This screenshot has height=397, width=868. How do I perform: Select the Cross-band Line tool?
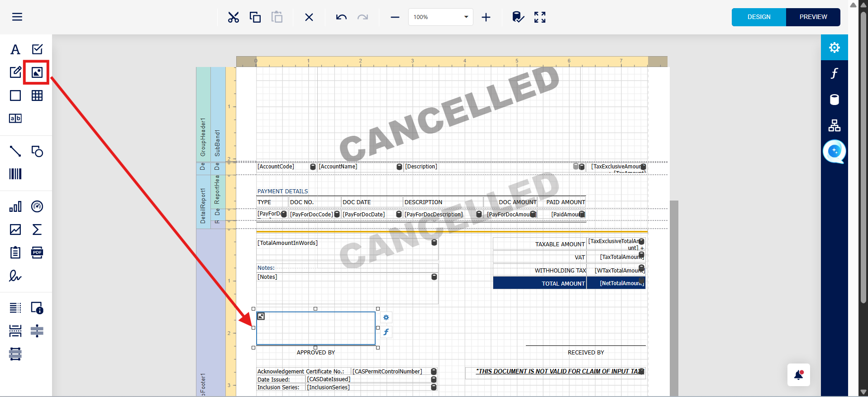(x=37, y=331)
